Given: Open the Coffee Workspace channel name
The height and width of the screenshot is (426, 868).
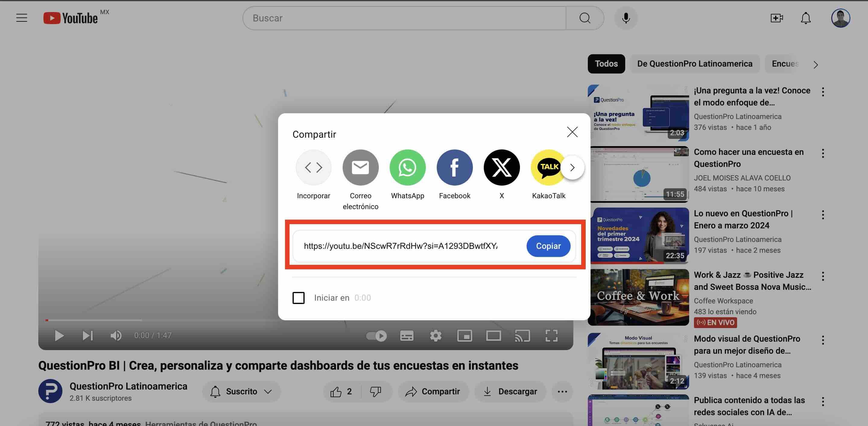Looking at the screenshot, I should [723, 301].
